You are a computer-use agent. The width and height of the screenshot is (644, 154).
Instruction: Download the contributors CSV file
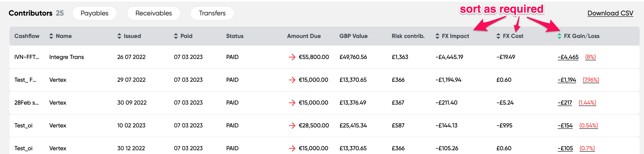610,13
